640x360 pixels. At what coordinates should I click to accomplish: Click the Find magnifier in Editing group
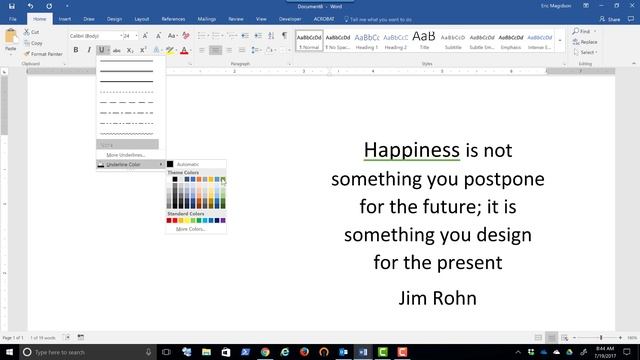(x=576, y=31)
